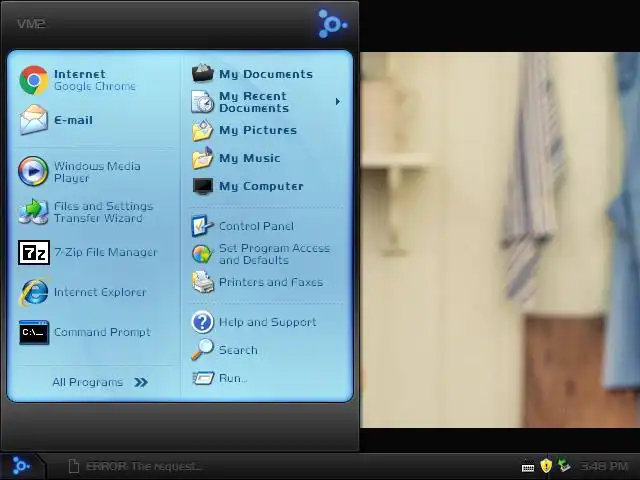This screenshot has width=640, height=480.
Task: Click the 3:48 PM taskbar clock
Action: (x=604, y=466)
